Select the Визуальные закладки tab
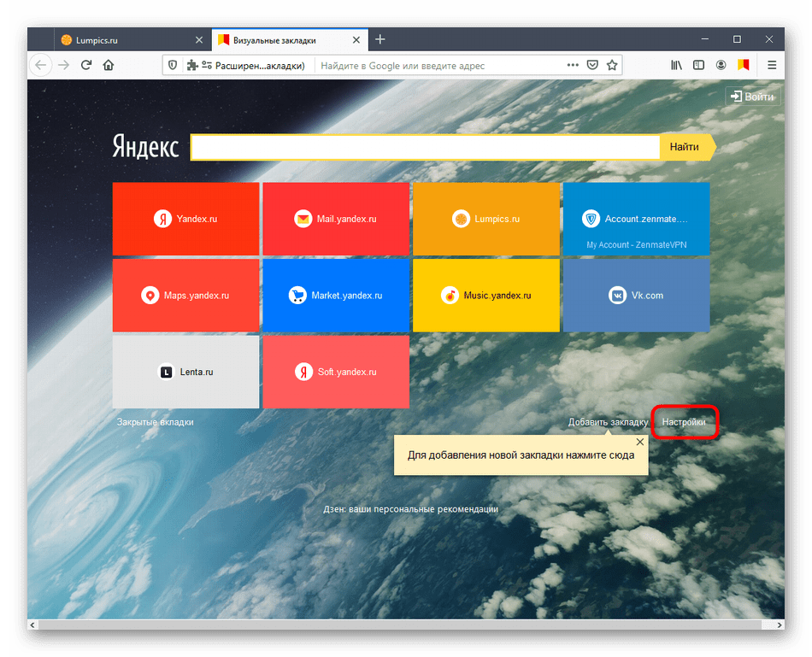812x657 pixels. coord(290,40)
